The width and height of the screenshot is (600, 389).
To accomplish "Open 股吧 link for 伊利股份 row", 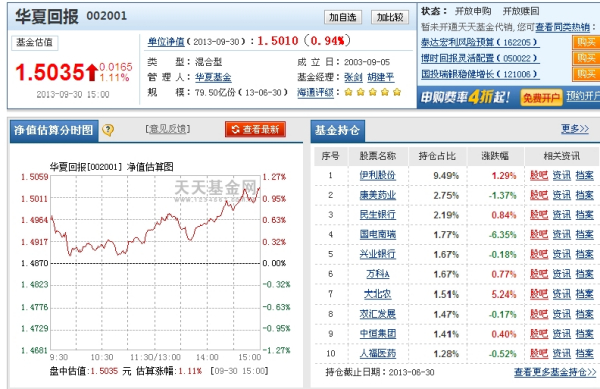I will point(539,176).
